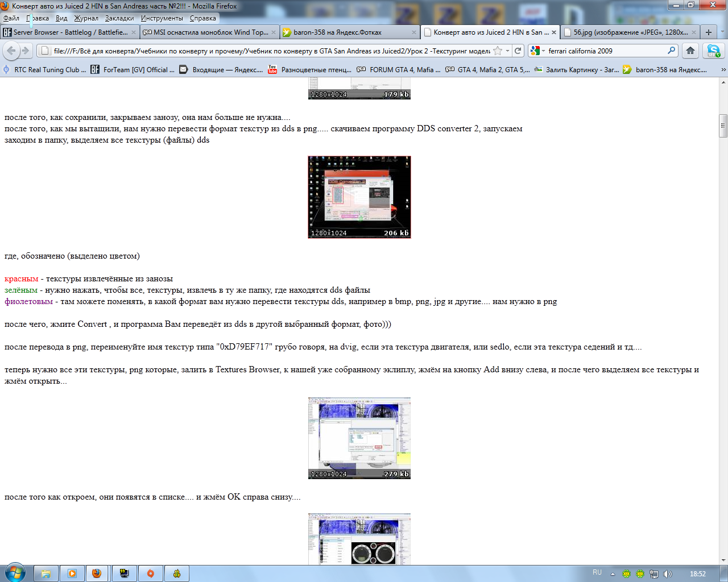Open GTA 4, Mafia 2, GTA 5 bookmark
728x582 pixels.
click(x=487, y=70)
